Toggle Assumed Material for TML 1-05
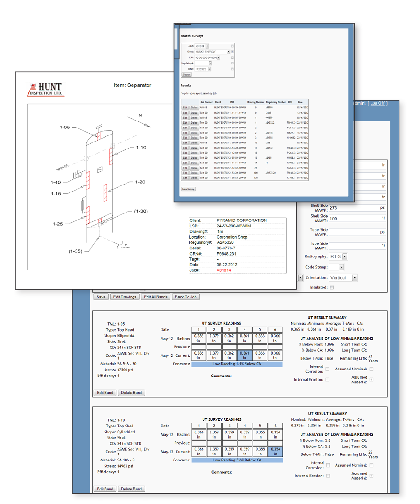Screen dimensions: 420x504 tap(371, 380)
